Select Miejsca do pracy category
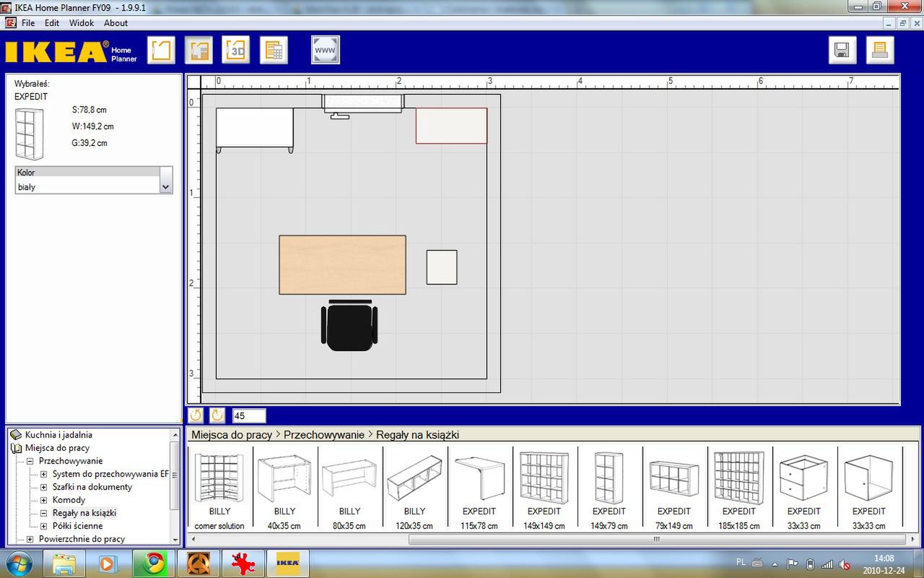 click(x=57, y=448)
